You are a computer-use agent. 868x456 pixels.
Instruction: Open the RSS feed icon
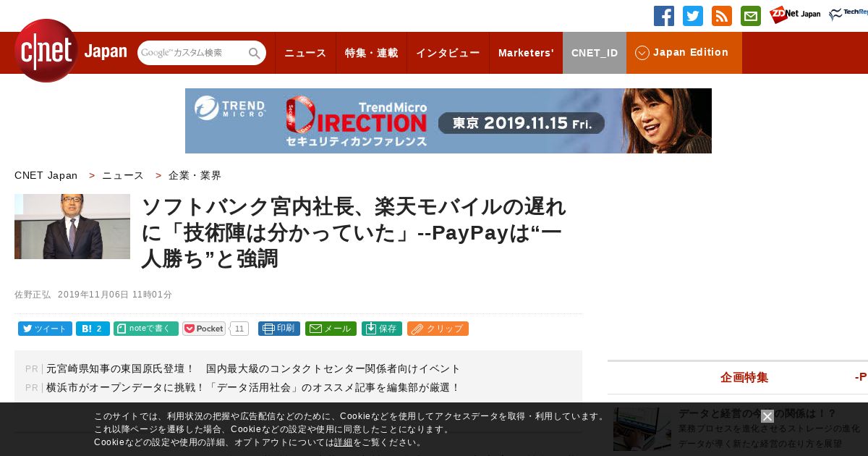click(722, 16)
